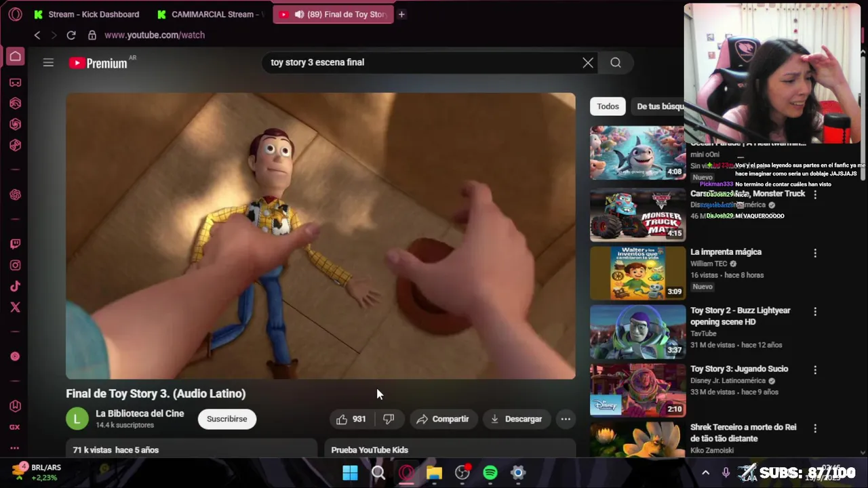Viewport: 868px width, 488px height.
Task: Open options menu for Monster Truck video
Action: click(x=815, y=195)
